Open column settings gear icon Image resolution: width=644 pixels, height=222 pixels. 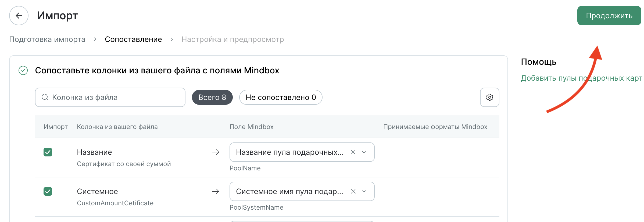[x=489, y=97]
